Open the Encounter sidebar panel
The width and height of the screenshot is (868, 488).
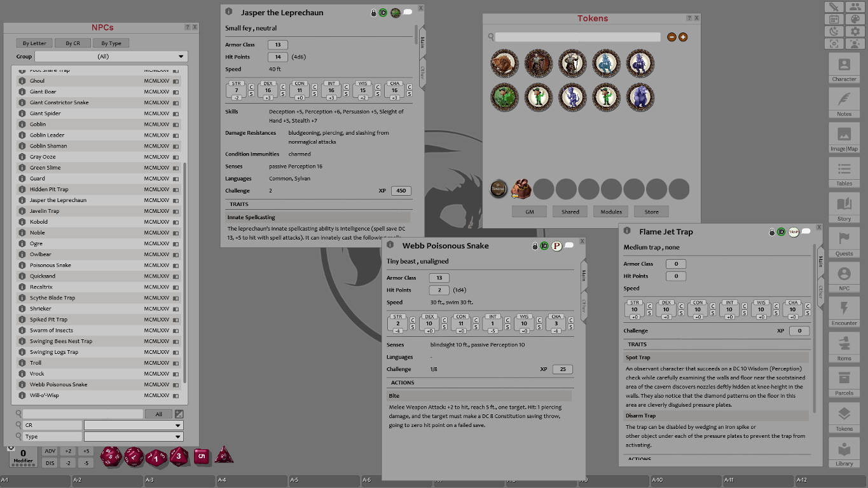coord(843,312)
